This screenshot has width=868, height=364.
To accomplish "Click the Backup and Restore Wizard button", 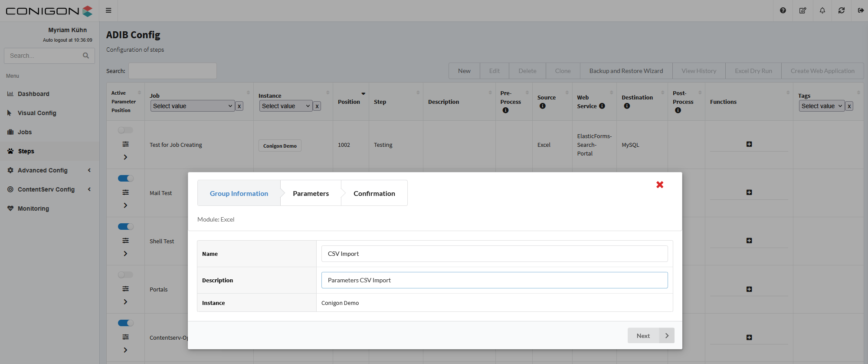I will click(626, 71).
